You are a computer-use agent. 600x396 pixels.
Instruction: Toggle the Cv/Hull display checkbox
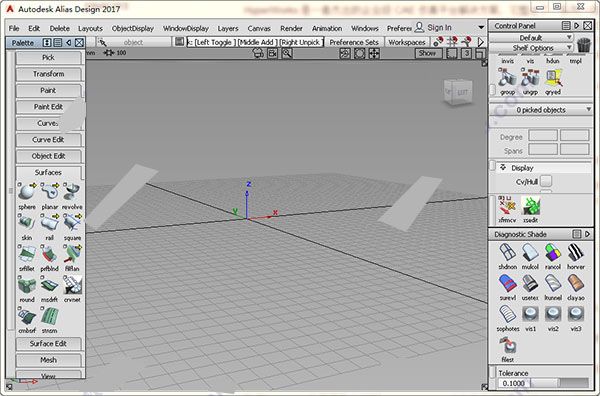pos(546,181)
